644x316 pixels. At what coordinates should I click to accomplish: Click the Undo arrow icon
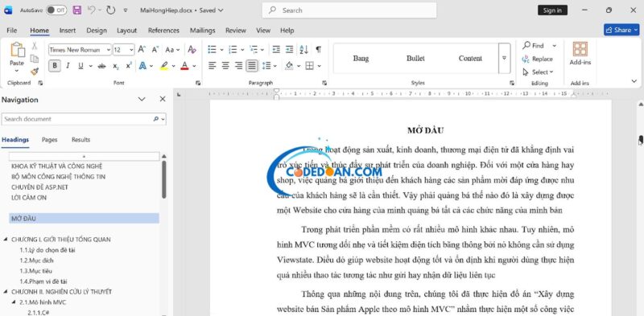coord(92,10)
